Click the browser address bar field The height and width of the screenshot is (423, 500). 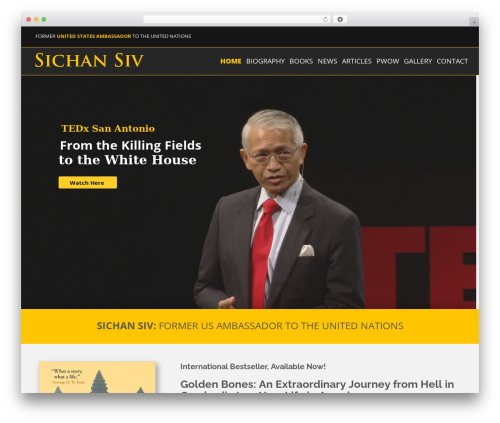(x=237, y=20)
